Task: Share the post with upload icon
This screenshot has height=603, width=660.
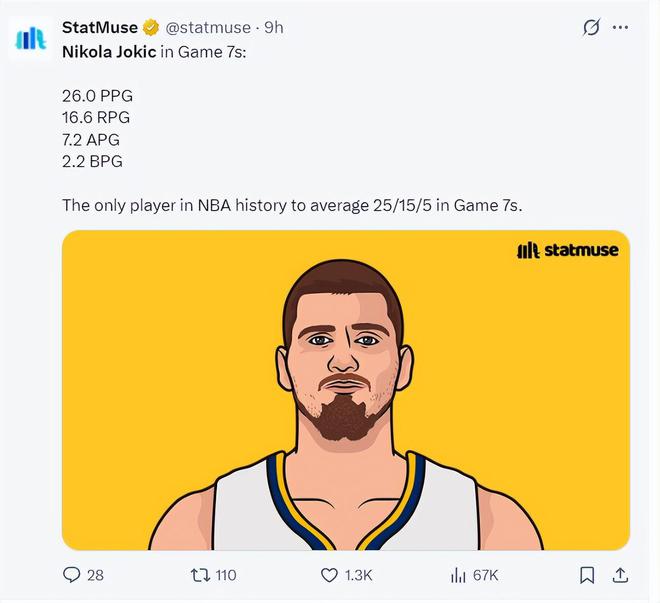Action: [620, 575]
